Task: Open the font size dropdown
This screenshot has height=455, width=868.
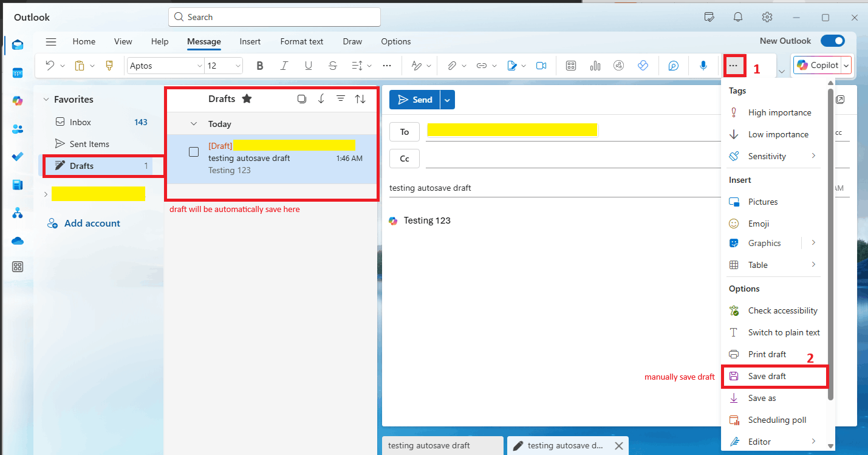Action: click(x=224, y=66)
